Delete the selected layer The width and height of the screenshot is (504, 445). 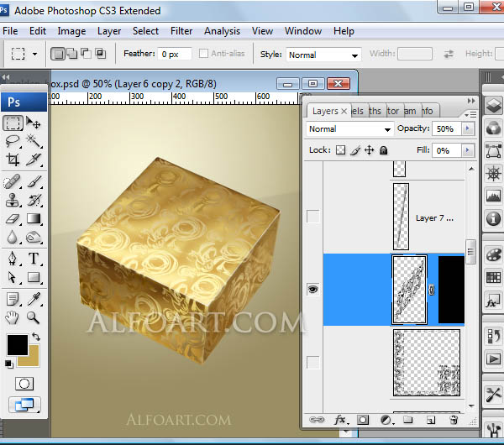pos(454,420)
